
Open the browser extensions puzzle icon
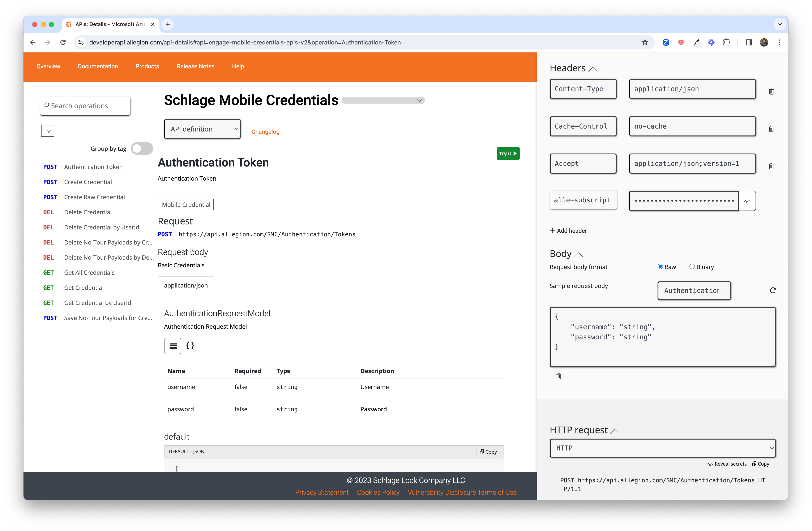click(x=727, y=42)
